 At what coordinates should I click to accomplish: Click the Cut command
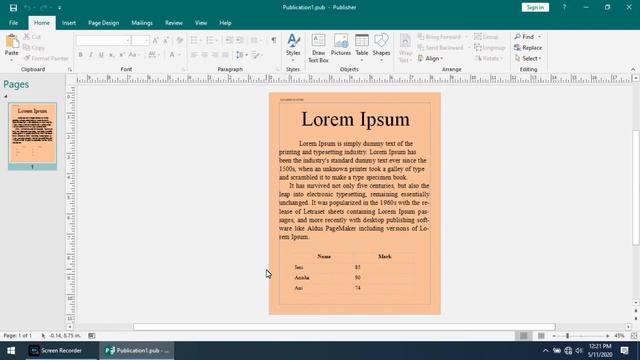tap(32, 37)
